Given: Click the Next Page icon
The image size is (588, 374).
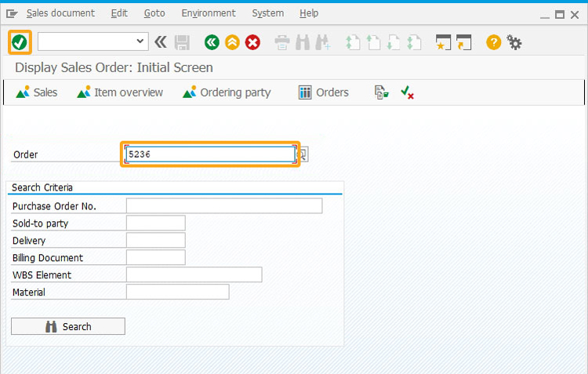Looking at the screenshot, I should point(394,42).
